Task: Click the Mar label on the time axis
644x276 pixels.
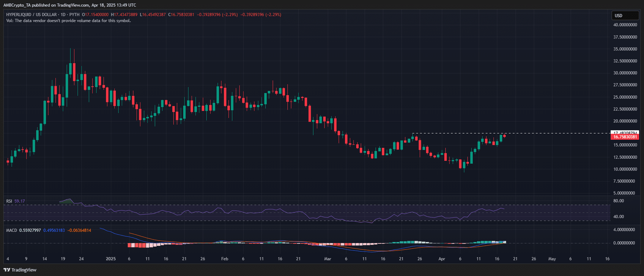Action: tap(328, 259)
